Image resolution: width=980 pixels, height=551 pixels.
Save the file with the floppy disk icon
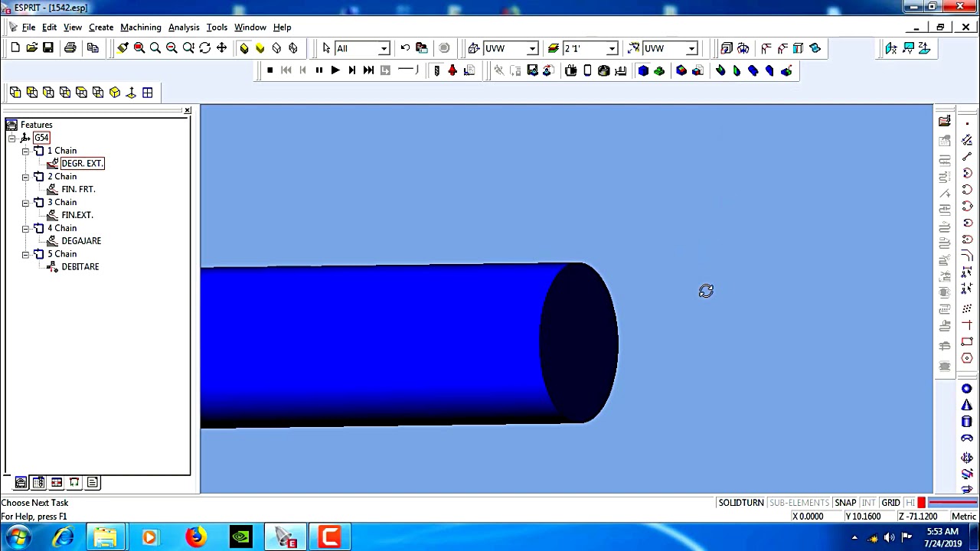coord(47,48)
